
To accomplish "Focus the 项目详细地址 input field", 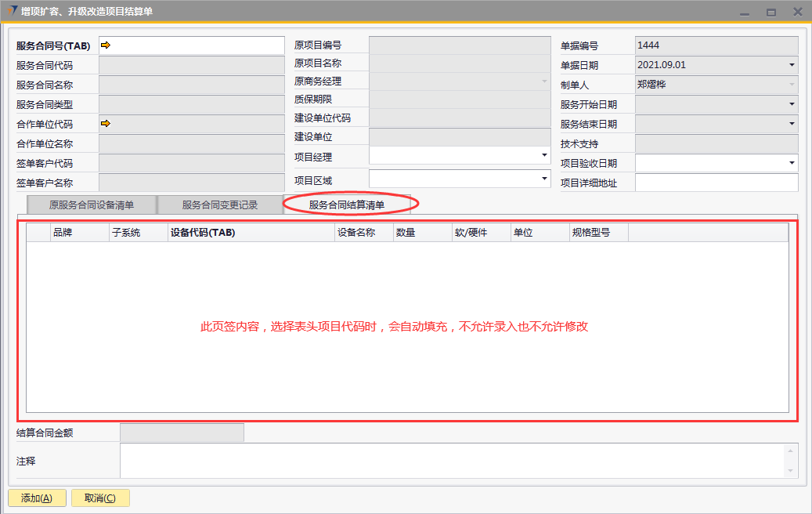I will (716, 183).
